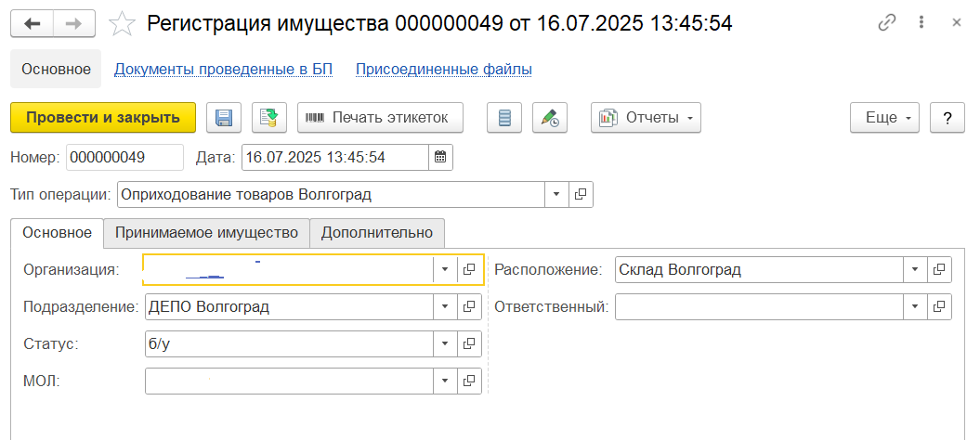Copy link with chain icon
The height and width of the screenshot is (440, 980).
pyautogui.click(x=888, y=23)
